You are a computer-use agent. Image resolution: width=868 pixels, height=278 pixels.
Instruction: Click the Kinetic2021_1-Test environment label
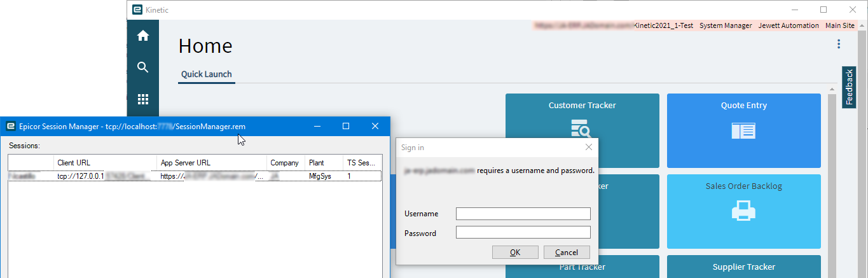click(663, 25)
